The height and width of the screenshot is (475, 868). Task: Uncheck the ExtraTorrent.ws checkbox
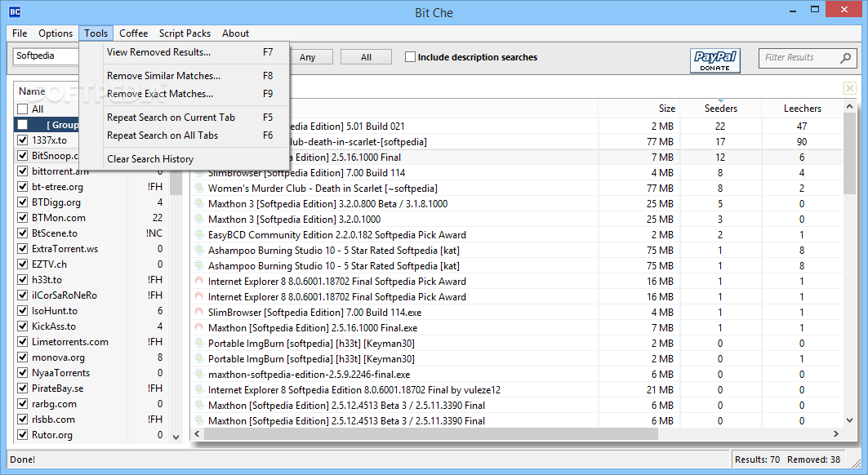(x=23, y=249)
